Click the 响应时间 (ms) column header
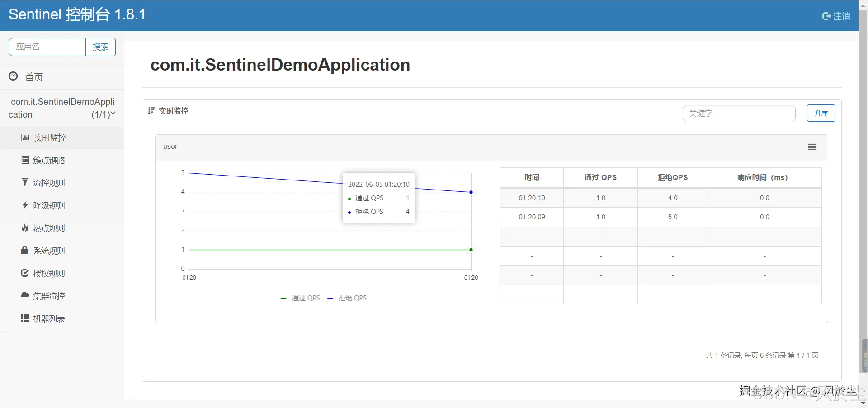868x408 pixels. pos(764,177)
